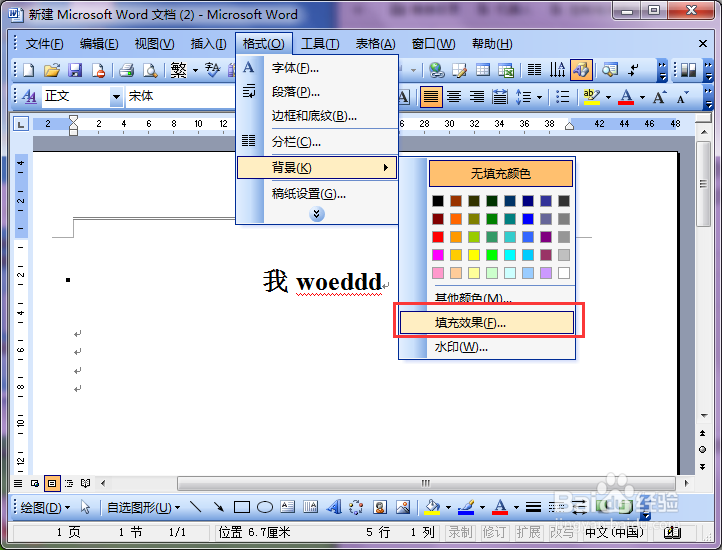Image resolution: width=722 pixels, height=550 pixels.
Task: Click the Select Browse Object circle button
Action: pyautogui.click(x=702, y=449)
